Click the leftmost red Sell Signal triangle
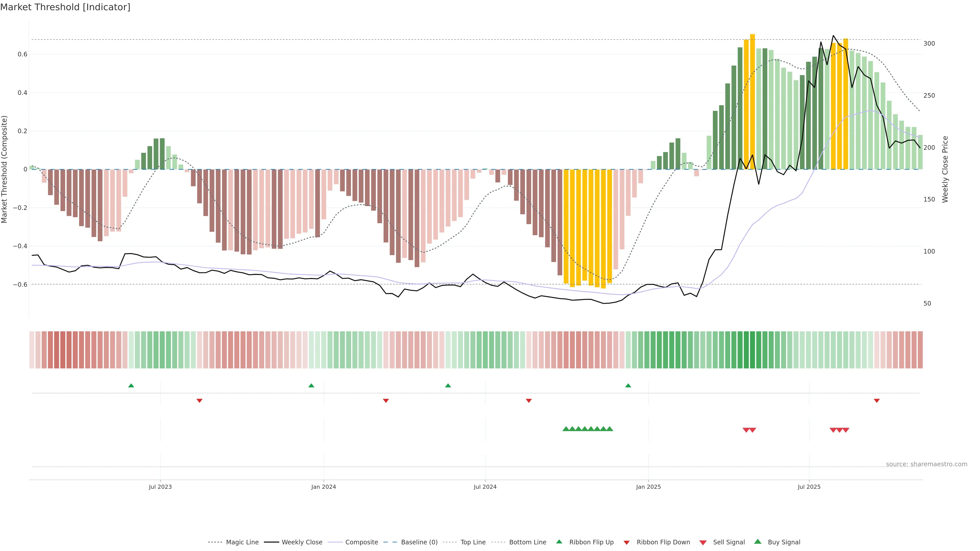Screen dimensions: 980x551 click(x=746, y=430)
